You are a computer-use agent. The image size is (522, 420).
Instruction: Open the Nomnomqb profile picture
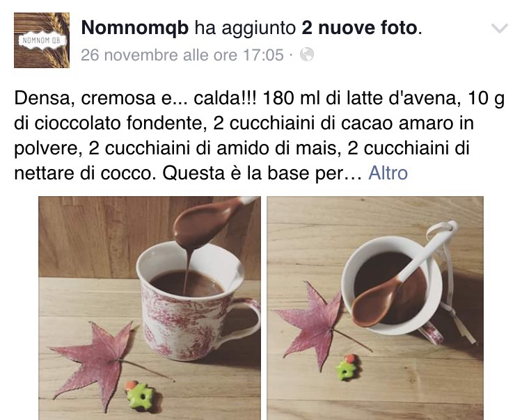(42, 40)
